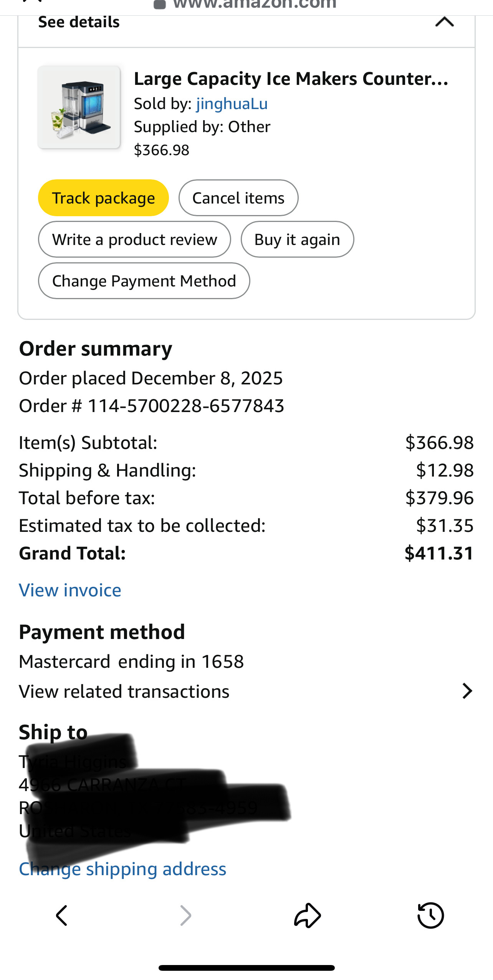Tap the share icon
493x980 pixels.
[308, 915]
